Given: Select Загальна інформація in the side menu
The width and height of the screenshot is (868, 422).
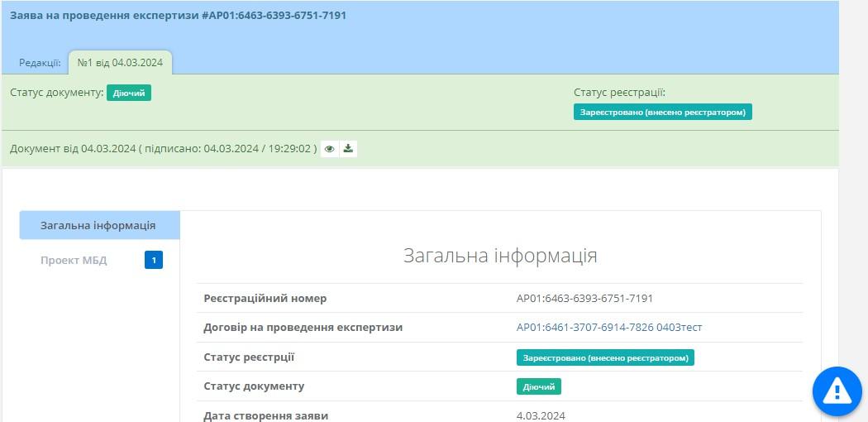Looking at the screenshot, I should [98, 225].
